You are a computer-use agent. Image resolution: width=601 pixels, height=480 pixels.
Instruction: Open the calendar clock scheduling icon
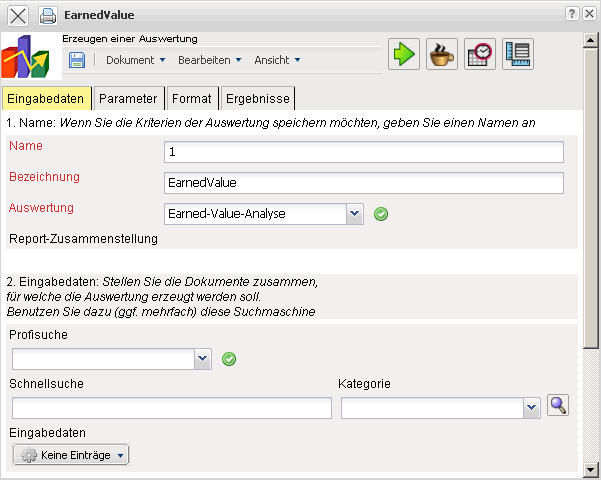(480, 54)
